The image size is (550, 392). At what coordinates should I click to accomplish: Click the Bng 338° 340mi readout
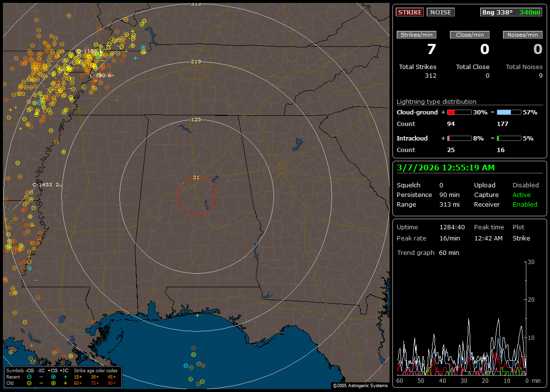click(511, 12)
